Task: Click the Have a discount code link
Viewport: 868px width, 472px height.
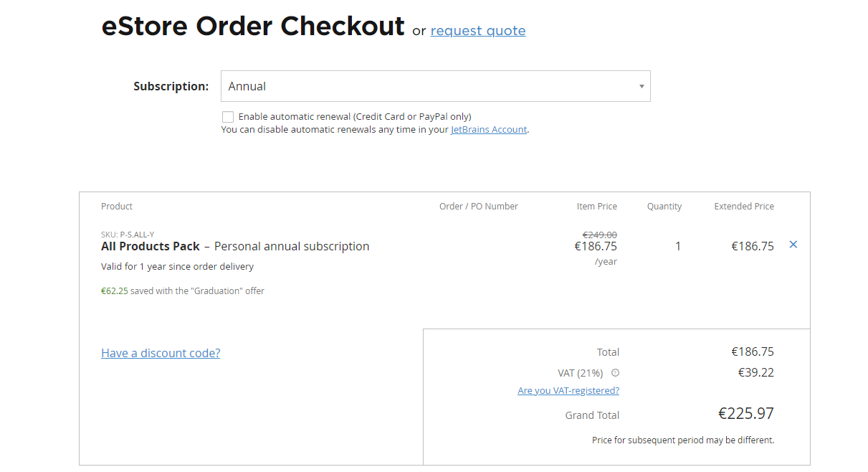Action: (x=161, y=353)
